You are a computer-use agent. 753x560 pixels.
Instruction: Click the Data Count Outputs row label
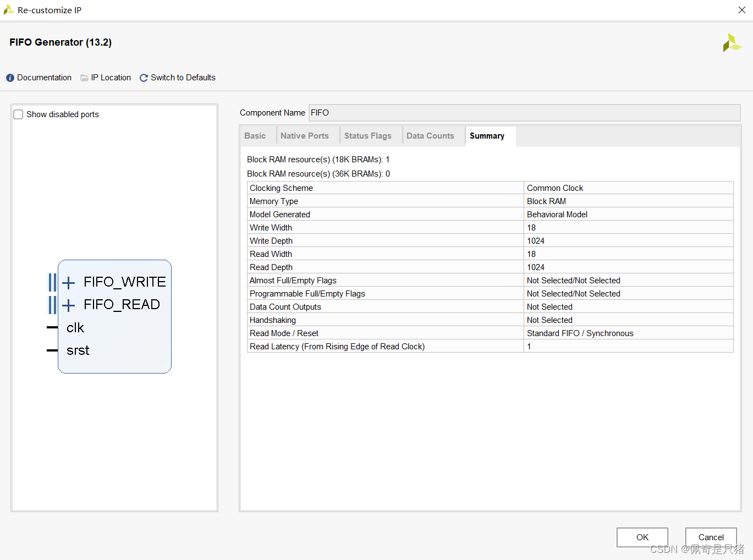pyautogui.click(x=285, y=307)
